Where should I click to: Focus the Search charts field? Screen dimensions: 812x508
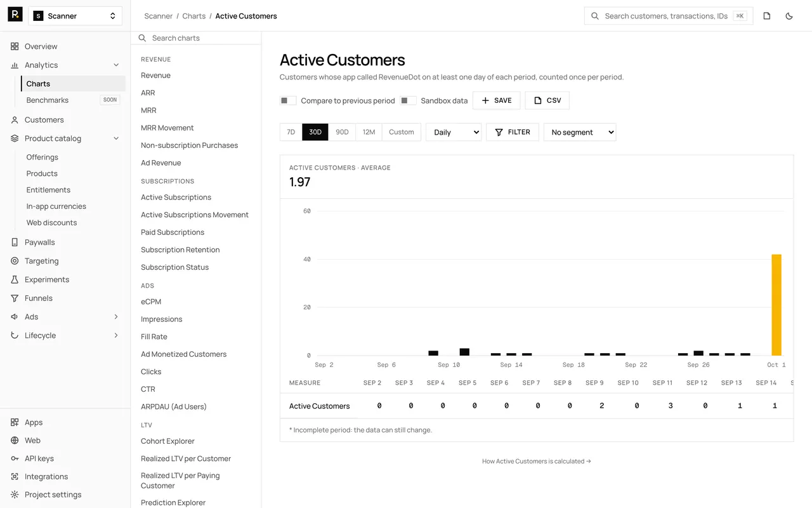point(196,38)
